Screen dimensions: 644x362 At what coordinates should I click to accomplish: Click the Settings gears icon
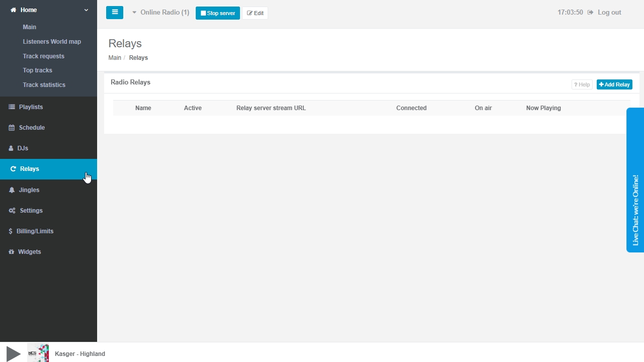pyautogui.click(x=12, y=211)
